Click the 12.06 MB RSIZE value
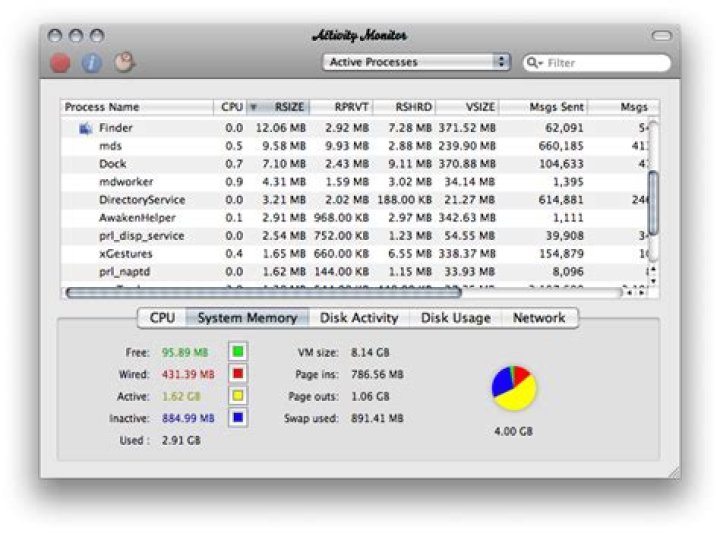 click(x=281, y=128)
